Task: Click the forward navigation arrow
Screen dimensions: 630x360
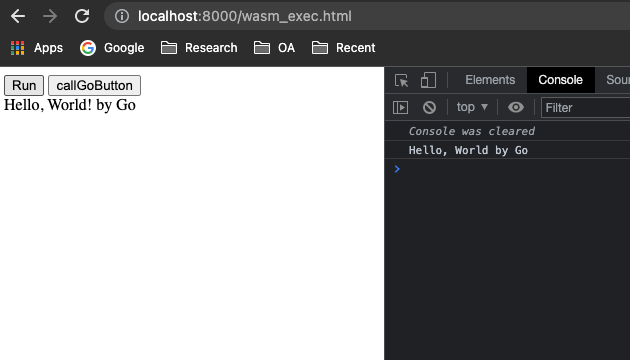Action: click(x=50, y=16)
